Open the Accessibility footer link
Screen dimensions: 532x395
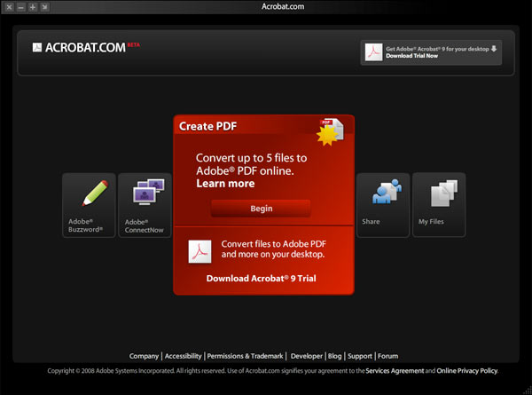[184, 356]
